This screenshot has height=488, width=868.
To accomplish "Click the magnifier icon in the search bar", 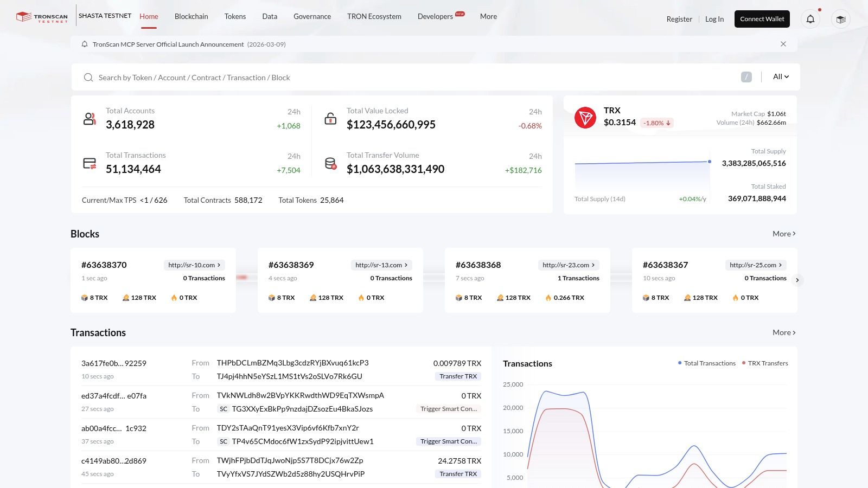I will [x=88, y=78].
